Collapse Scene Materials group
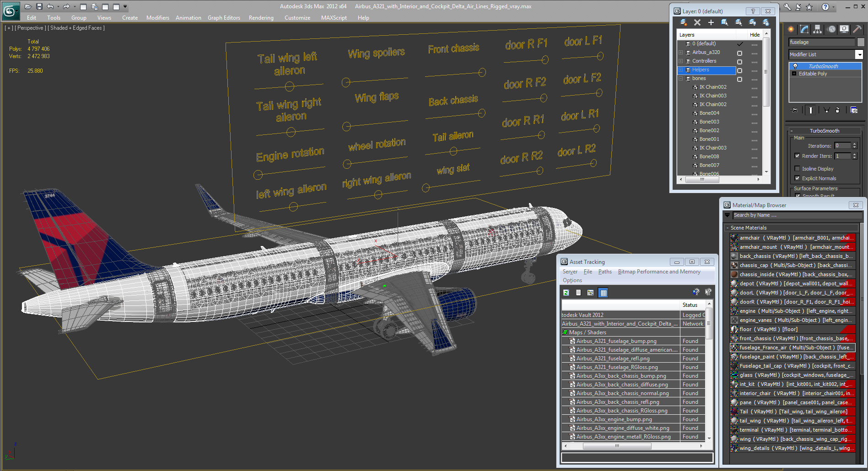The image size is (868, 471). click(x=727, y=228)
